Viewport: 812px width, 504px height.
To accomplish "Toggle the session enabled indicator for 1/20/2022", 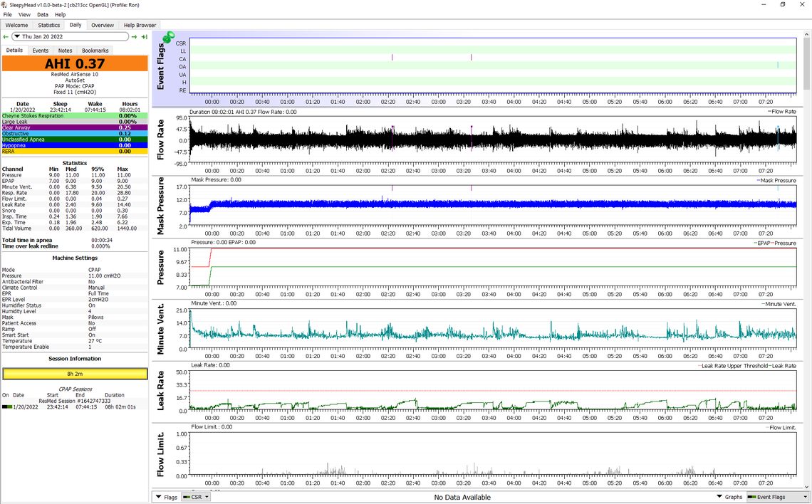I will coord(6,407).
